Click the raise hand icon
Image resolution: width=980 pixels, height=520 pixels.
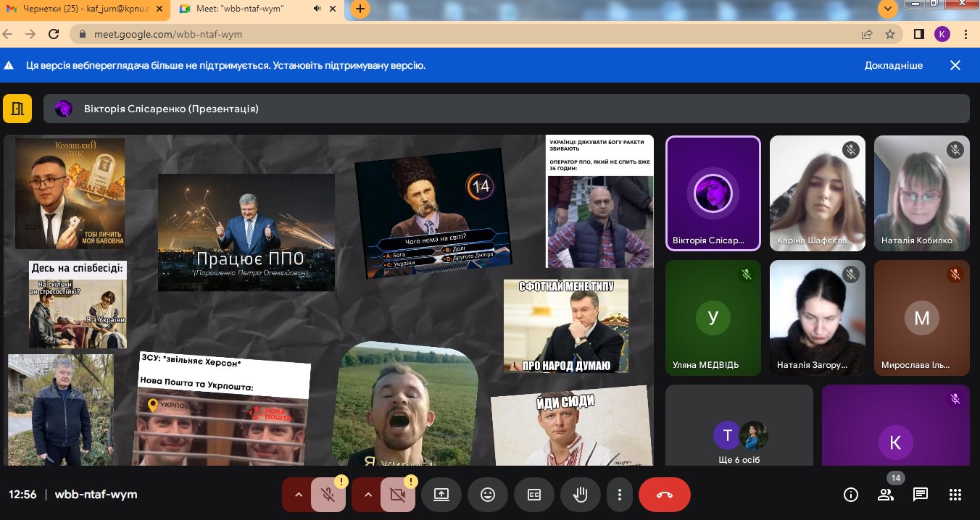click(580, 495)
